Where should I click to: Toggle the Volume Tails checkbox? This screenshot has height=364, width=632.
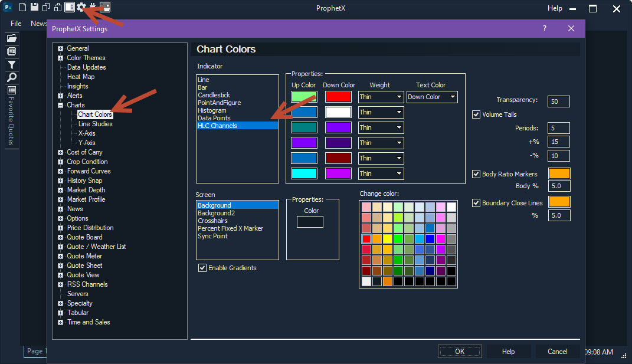tap(476, 114)
